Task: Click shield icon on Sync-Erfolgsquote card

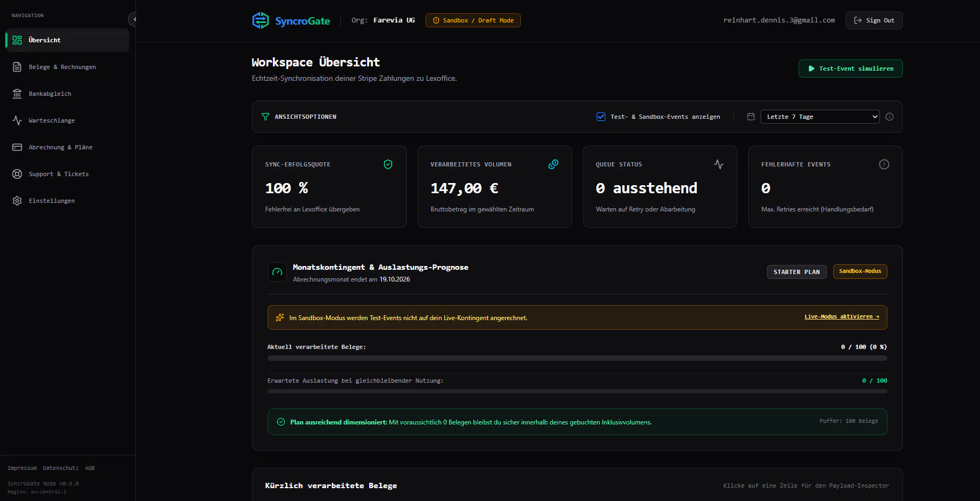Action: coord(388,164)
